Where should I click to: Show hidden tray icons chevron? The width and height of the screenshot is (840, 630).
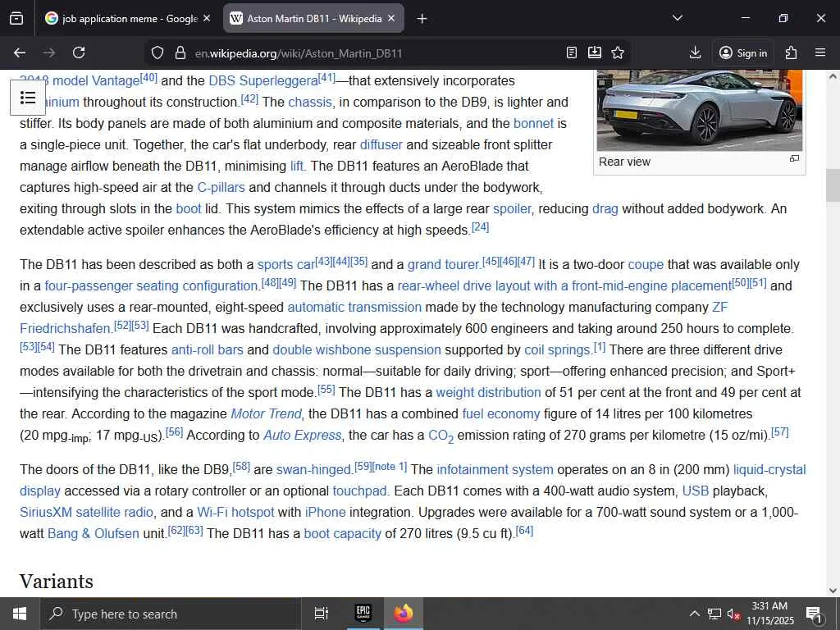[694, 614]
